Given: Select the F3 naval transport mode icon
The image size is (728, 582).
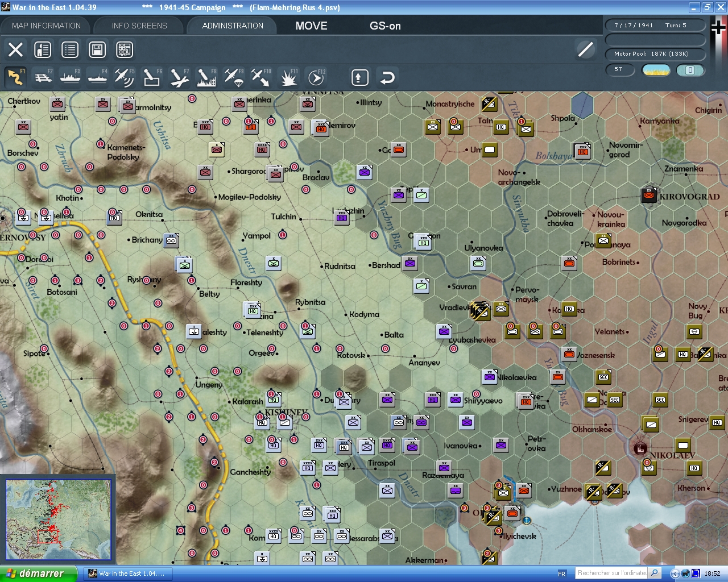Looking at the screenshot, I should (71, 77).
